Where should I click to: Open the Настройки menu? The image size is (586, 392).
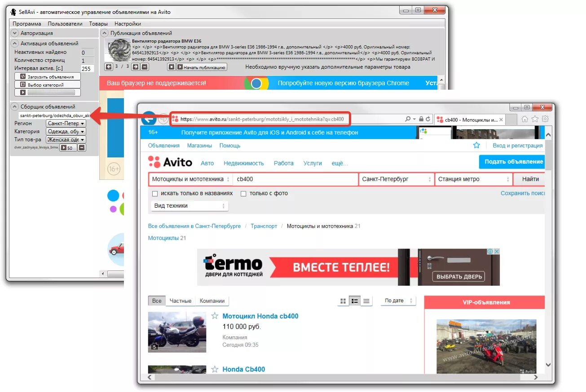128,24
